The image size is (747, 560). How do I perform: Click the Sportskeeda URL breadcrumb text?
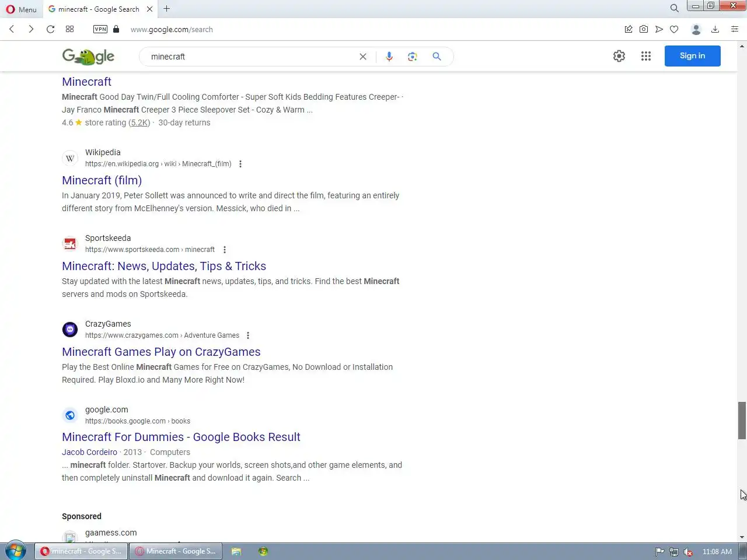click(x=150, y=250)
